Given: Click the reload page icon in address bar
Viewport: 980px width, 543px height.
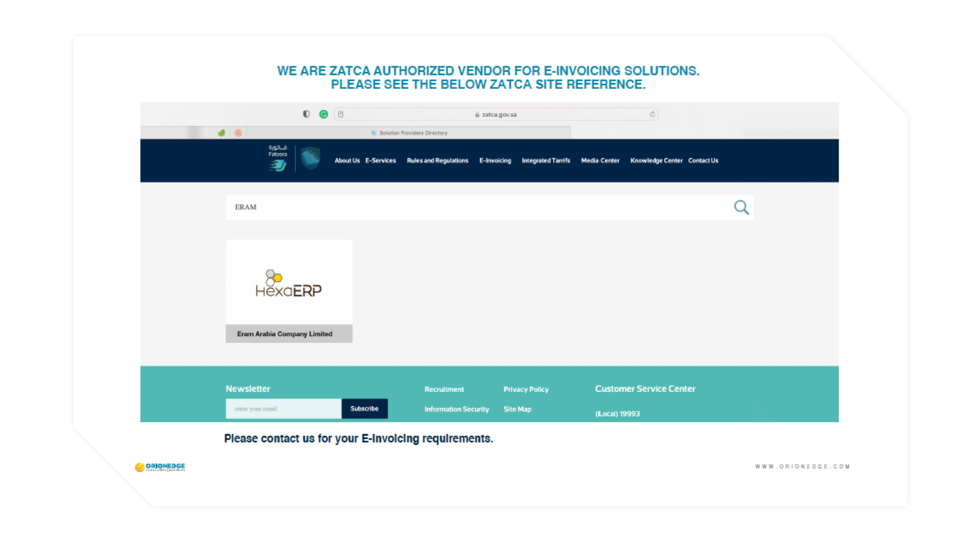Looking at the screenshot, I should [x=652, y=114].
